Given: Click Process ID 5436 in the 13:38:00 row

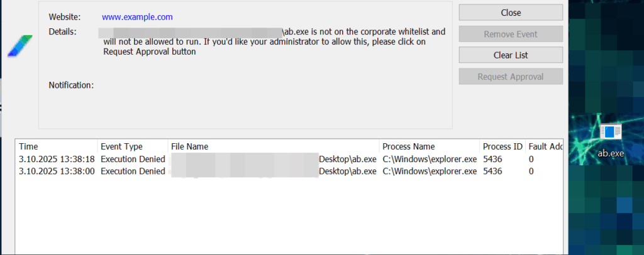Looking at the screenshot, I should pos(492,171).
